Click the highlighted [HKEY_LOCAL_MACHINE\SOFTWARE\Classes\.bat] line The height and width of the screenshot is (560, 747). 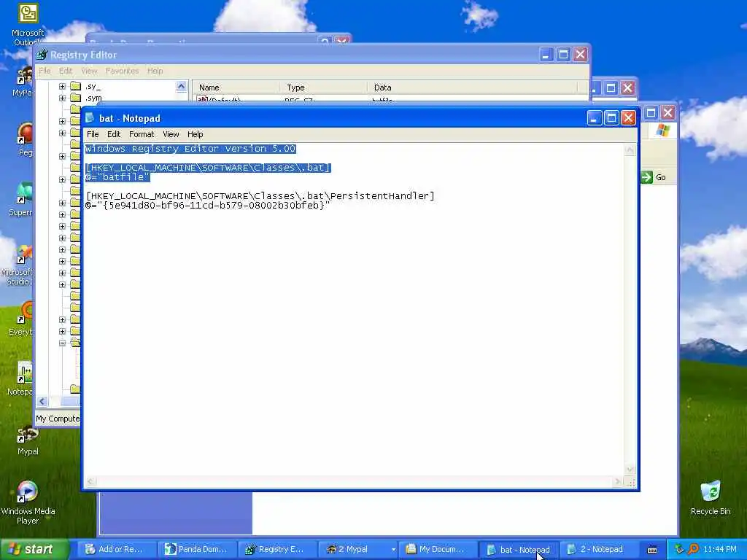point(208,168)
